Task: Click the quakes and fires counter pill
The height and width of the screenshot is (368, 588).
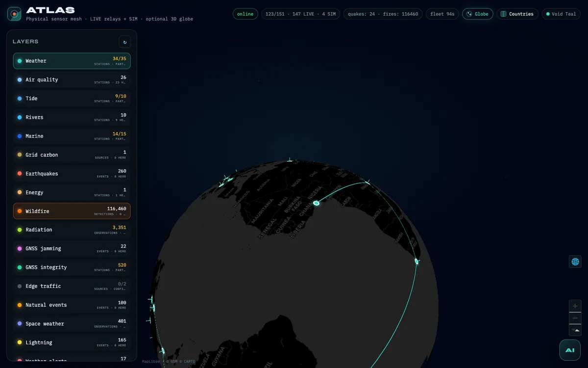Action: [x=383, y=14]
